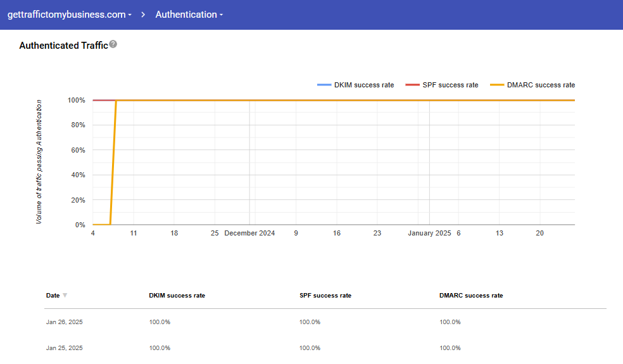Click the help icon beside Authenticated Traffic
Viewport: 623px width, 364px height.
click(x=113, y=44)
